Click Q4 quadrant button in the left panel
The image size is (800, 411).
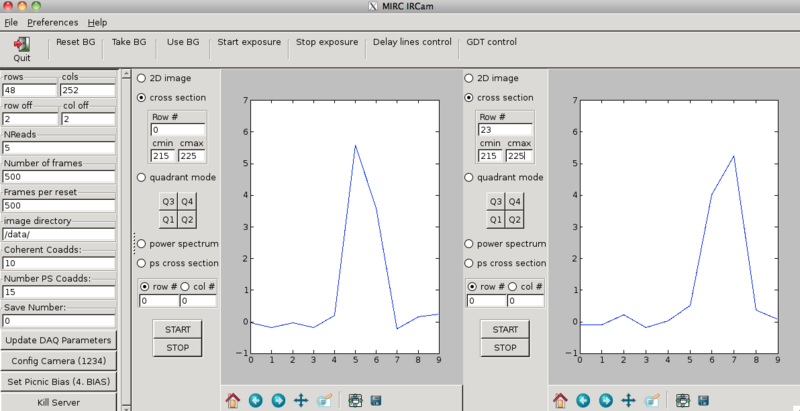(187, 201)
